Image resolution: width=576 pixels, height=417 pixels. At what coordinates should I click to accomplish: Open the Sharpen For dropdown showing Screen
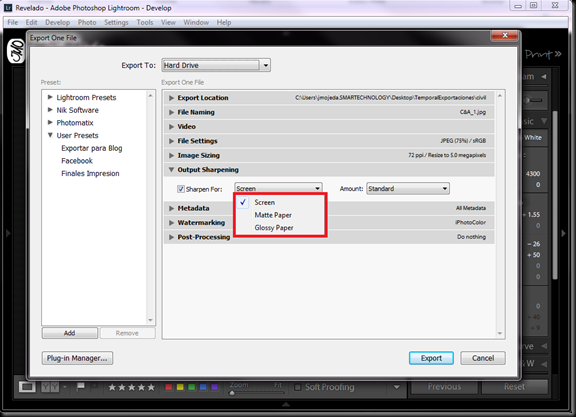(x=278, y=188)
